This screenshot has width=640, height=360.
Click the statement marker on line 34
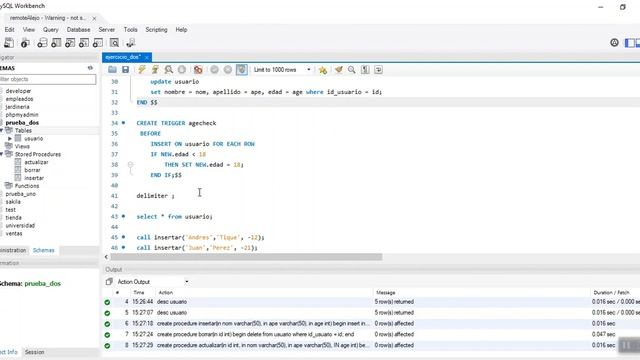(123, 123)
